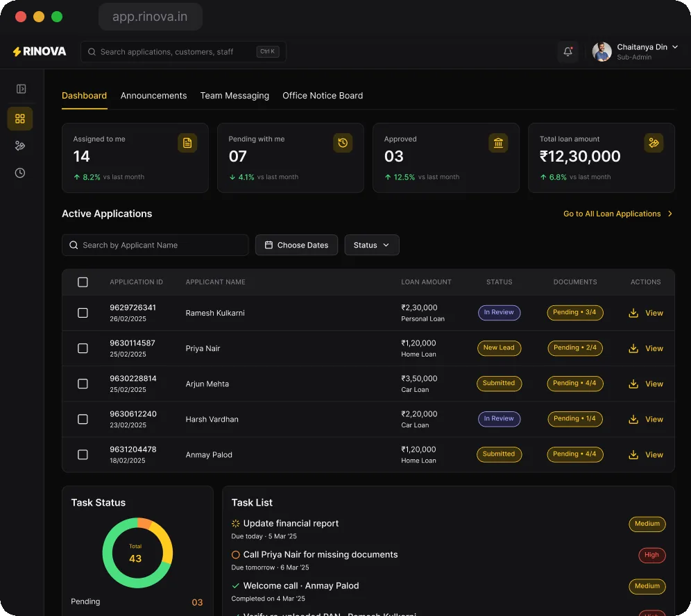Click arrow beside Go to All Loan Applications

pyautogui.click(x=670, y=214)
